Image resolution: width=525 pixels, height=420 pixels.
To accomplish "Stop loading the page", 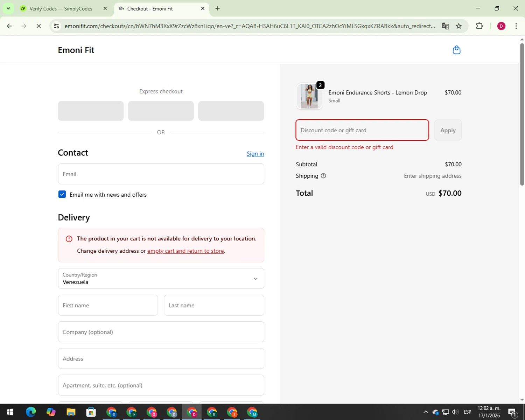I will click(38, 26).
